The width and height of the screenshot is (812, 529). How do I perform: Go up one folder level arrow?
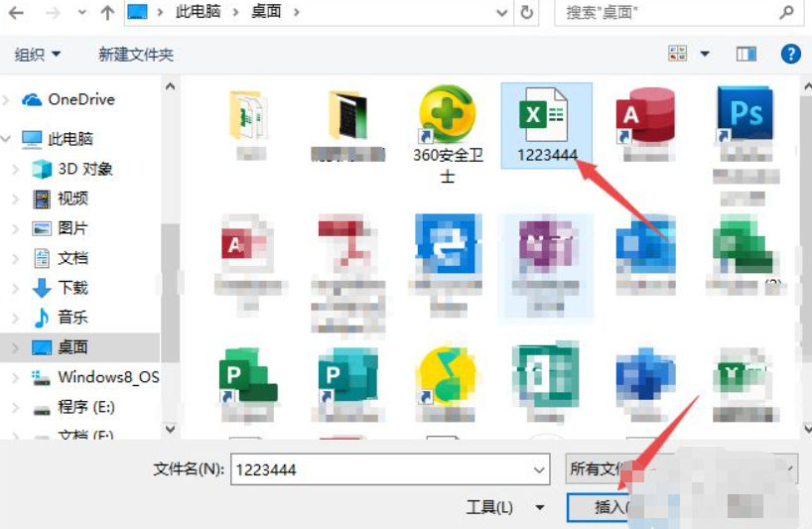(x=107, y=13)
